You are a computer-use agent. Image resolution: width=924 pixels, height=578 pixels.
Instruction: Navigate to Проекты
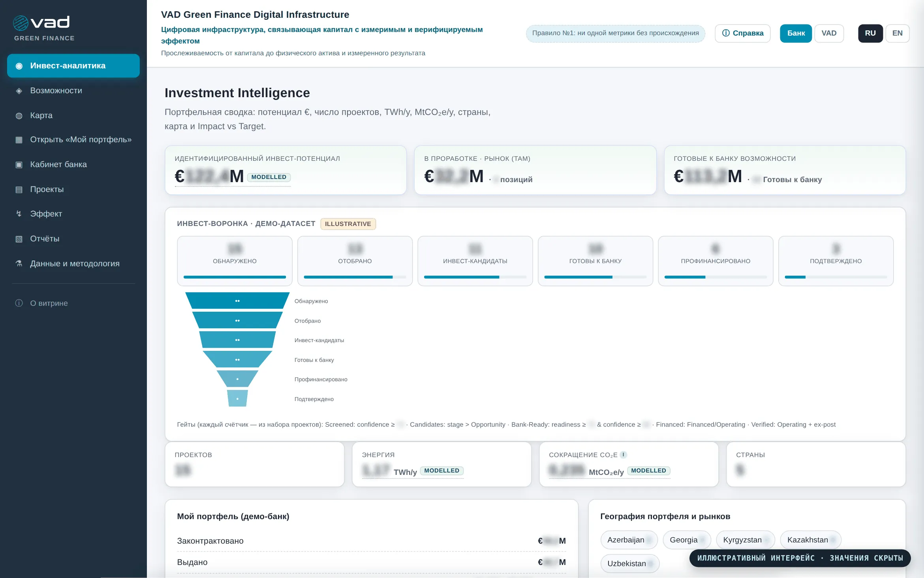[73, 189]
